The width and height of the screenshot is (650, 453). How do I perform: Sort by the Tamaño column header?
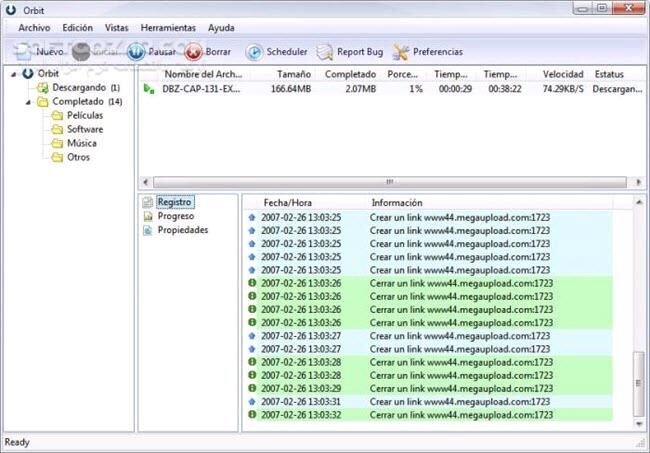294,74
